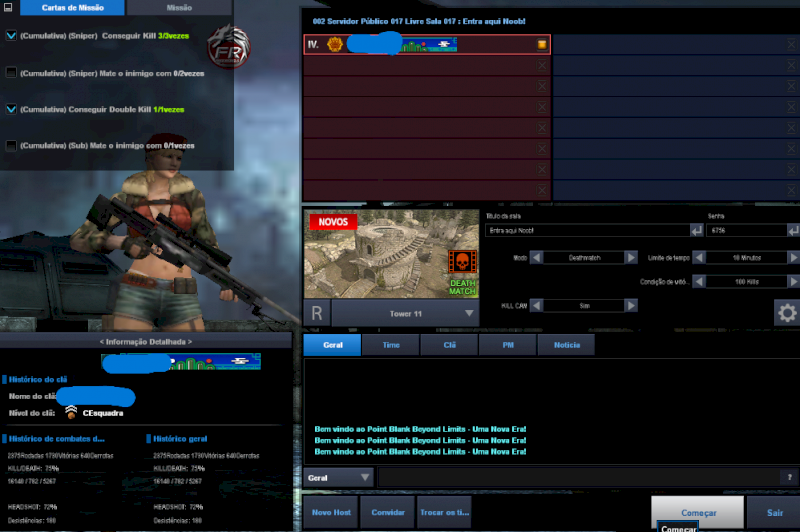This screenshot has height=532, width=800.
Task: Open the Geral chat channel dropdown
Action: (339, 477)
